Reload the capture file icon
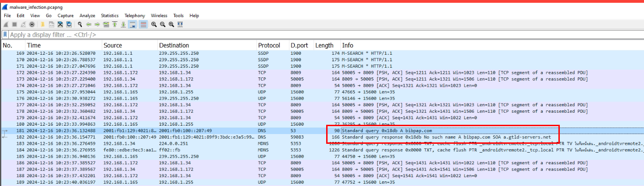Viewport: 644px width, 186px height. [69, 24]
